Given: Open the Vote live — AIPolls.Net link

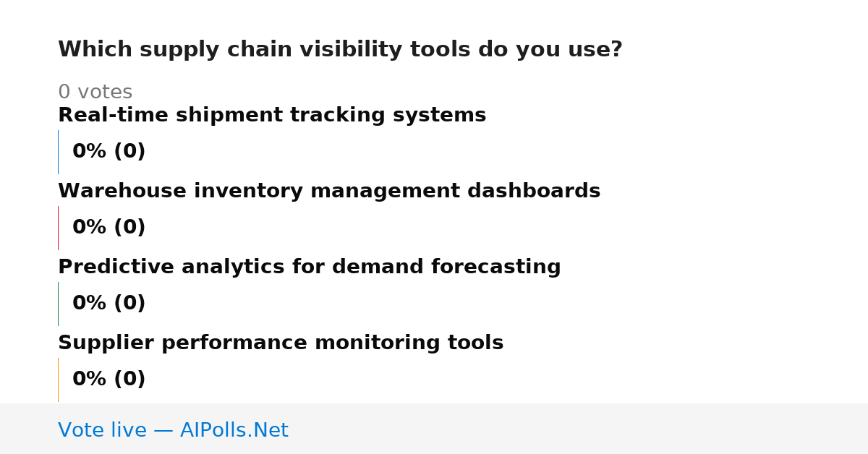Looking at the screenshot, I should tap(173, 430).
